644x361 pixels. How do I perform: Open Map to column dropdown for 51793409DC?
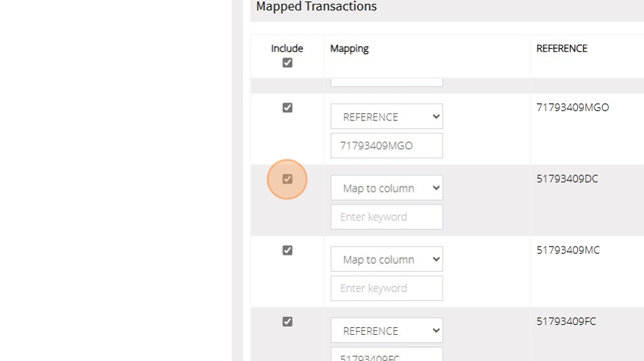[386, 188]
